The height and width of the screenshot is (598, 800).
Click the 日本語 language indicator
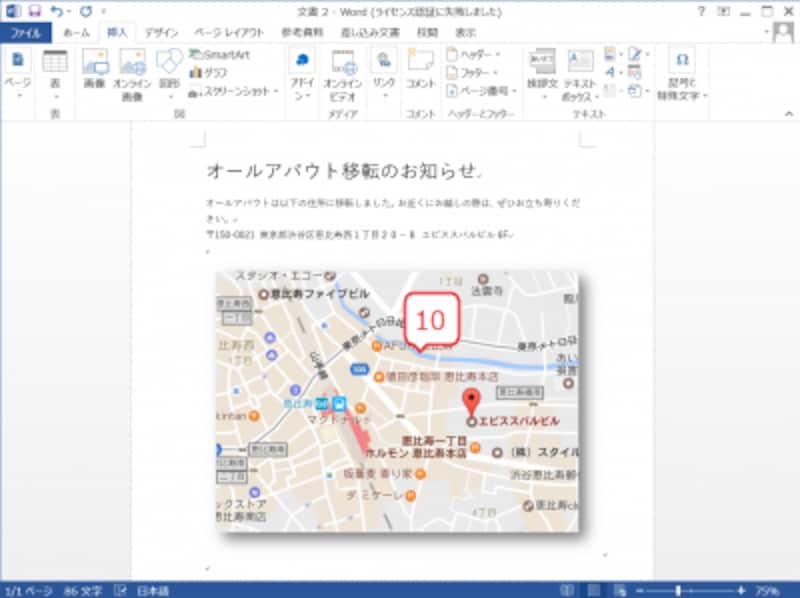point(153,590)
